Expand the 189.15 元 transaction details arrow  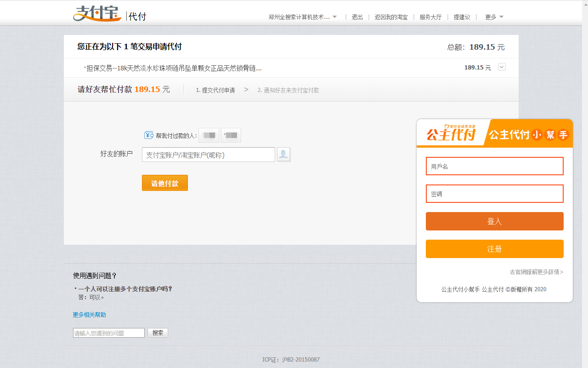[x=502, y=67]
